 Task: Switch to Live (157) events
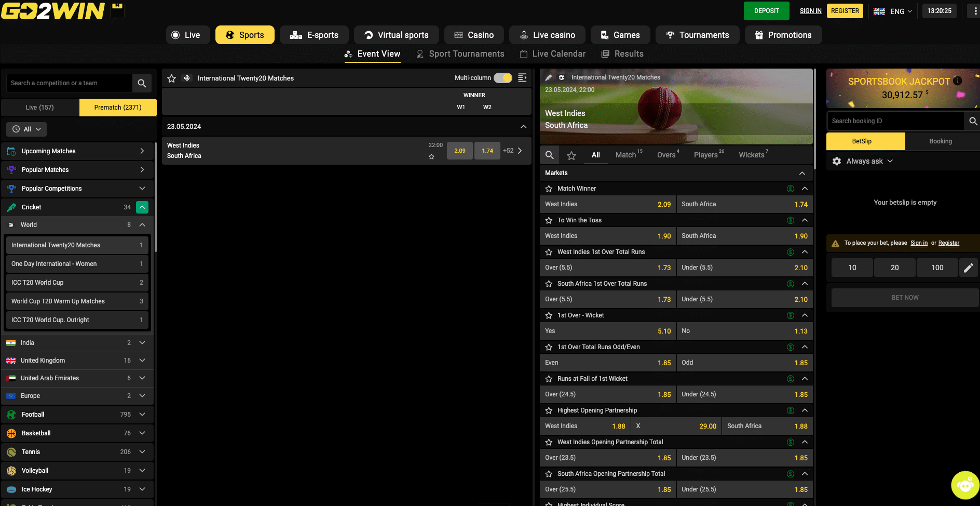tap(40, 108)
